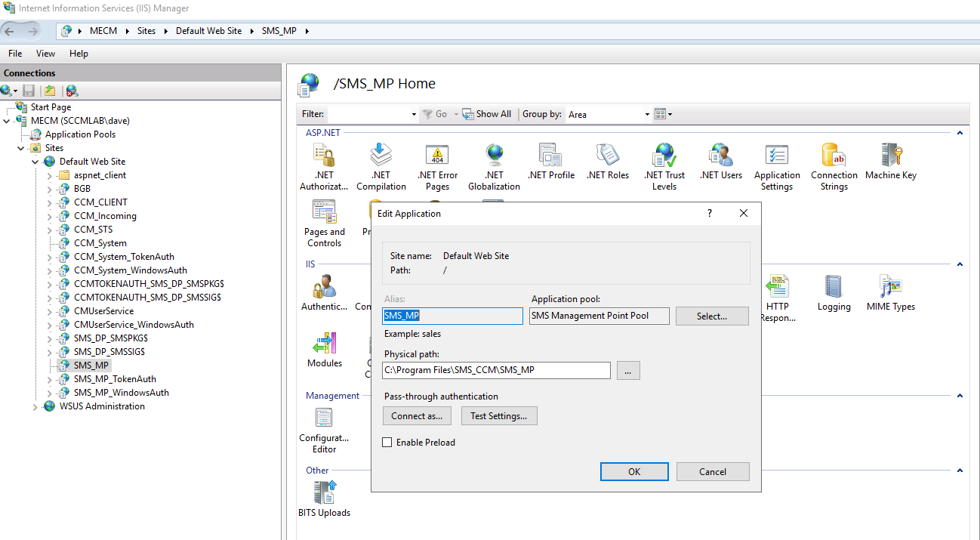Click the Help question mark in Edit Application dialog
Viewport: 980px width, 540px height.
[709, 213]
